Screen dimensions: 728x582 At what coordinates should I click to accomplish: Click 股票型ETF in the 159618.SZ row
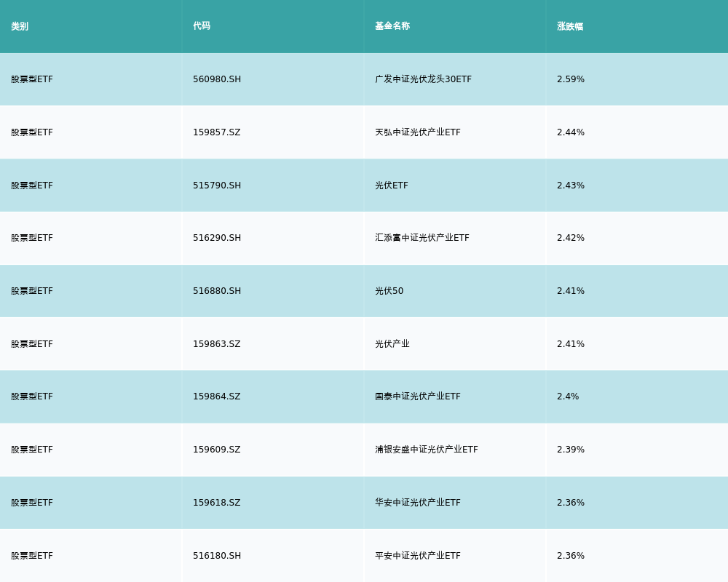pyautogui.click(x=32, y=503)
